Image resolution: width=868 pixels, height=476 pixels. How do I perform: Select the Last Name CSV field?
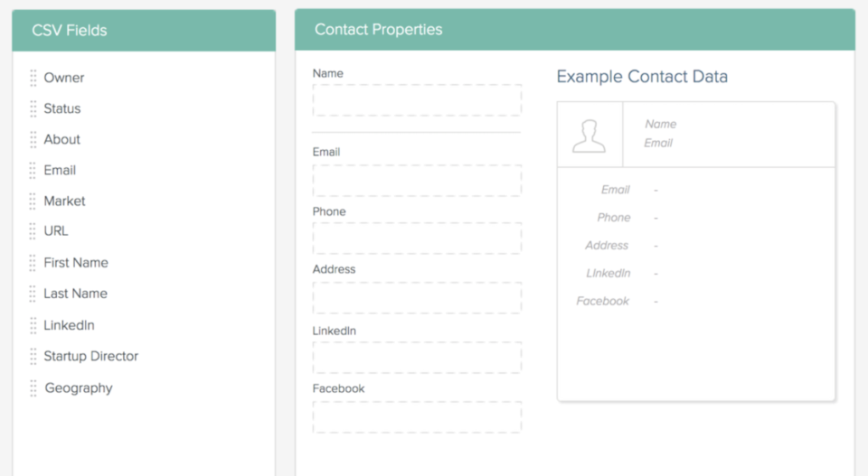(x=75, y=294)
